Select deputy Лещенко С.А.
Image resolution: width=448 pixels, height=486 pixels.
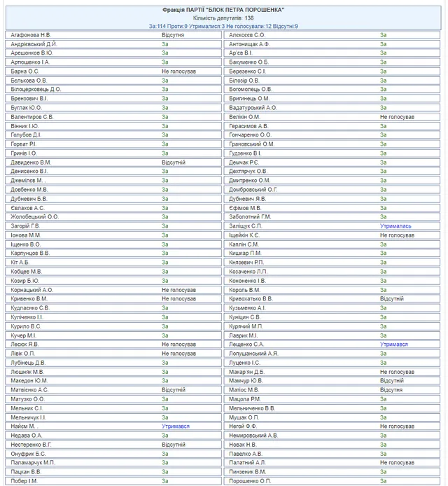(x=246, y=345)
